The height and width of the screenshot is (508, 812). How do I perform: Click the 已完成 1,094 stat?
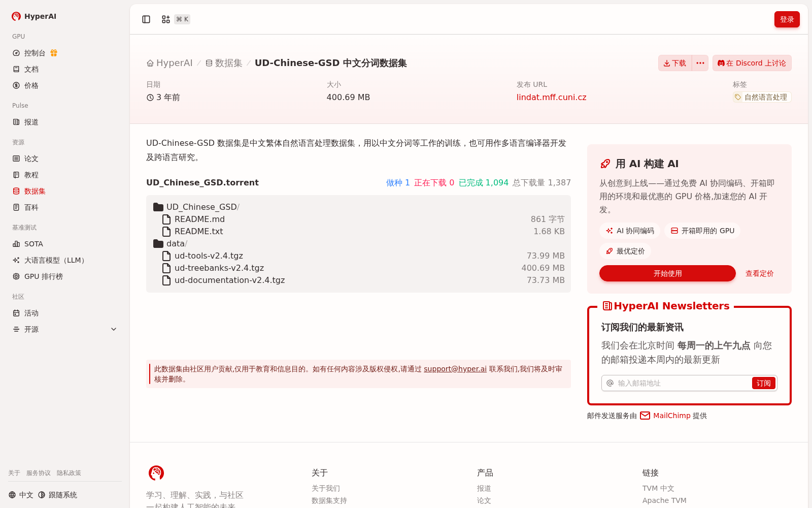point(484,182)
